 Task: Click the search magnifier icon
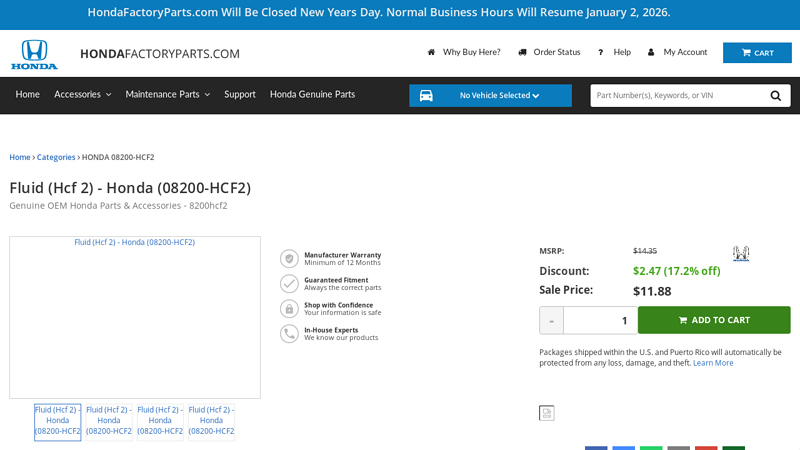click(776, 96)
